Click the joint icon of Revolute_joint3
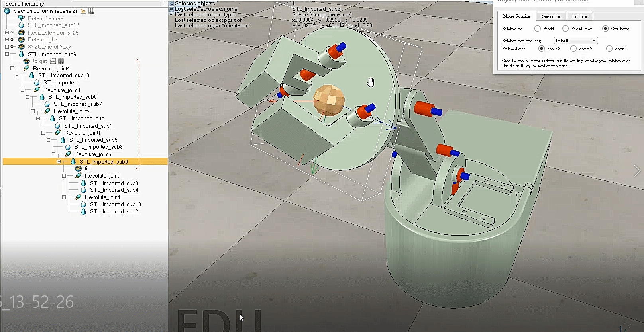 (x=37, y=90)
